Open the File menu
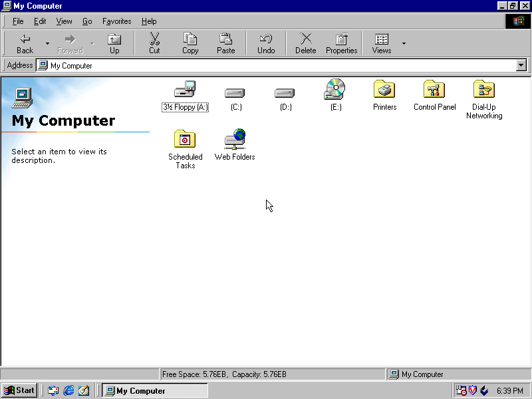Screen dimensions: 532x399 tap(18, 21)
